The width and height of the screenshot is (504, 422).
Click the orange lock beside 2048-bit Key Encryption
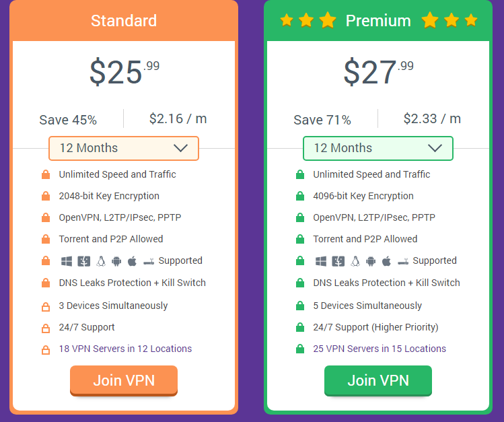click(x=46, y=196)
